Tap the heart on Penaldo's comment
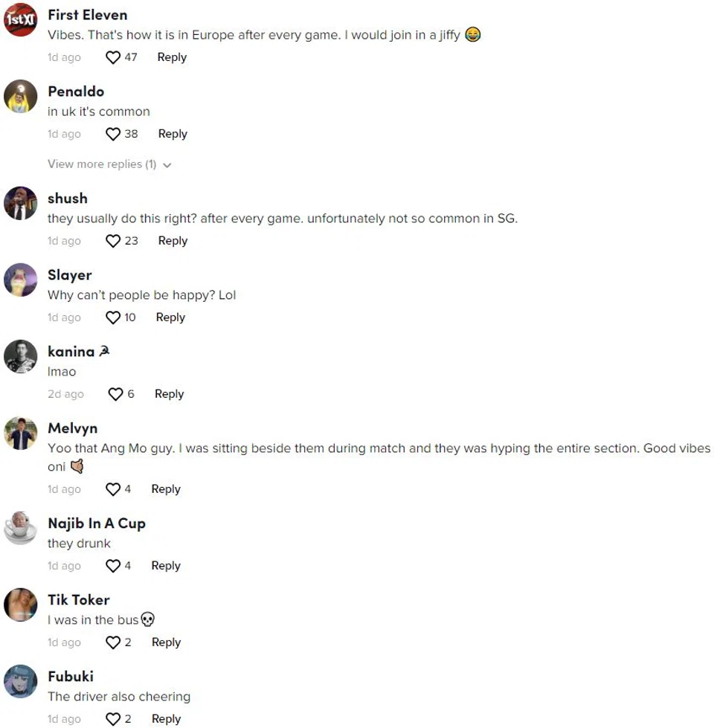The image size is (714, 728). (x=113, y=134)
